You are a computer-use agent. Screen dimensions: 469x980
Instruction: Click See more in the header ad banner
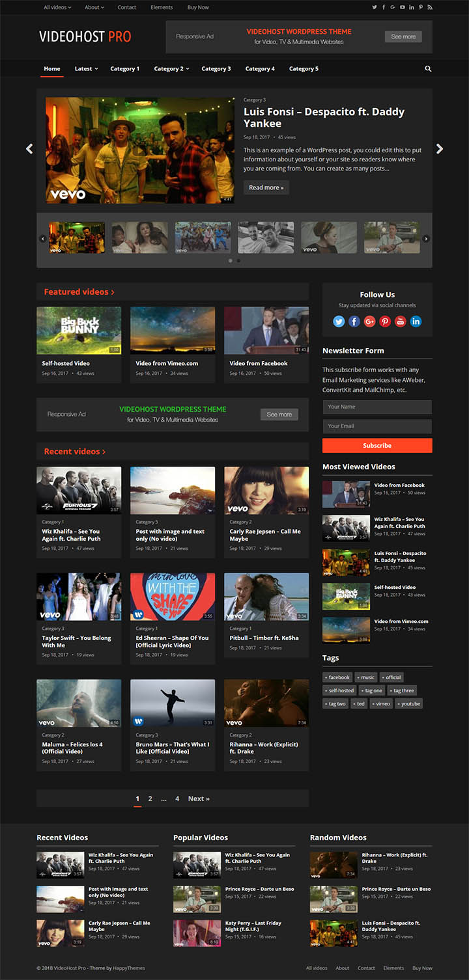click(403, 36)
